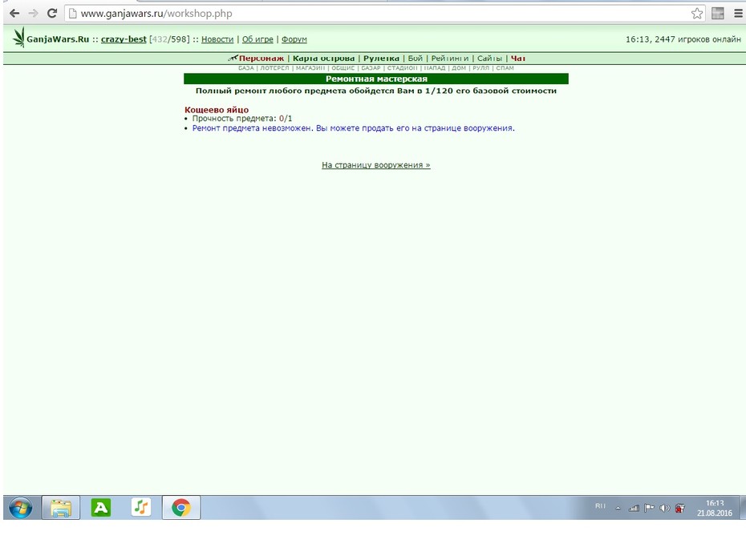Image resolution: width=746 pixels, height=560 pixels.
Task: Click the Прочность предмета: 0/1 line
Action: tap(242, 119)
